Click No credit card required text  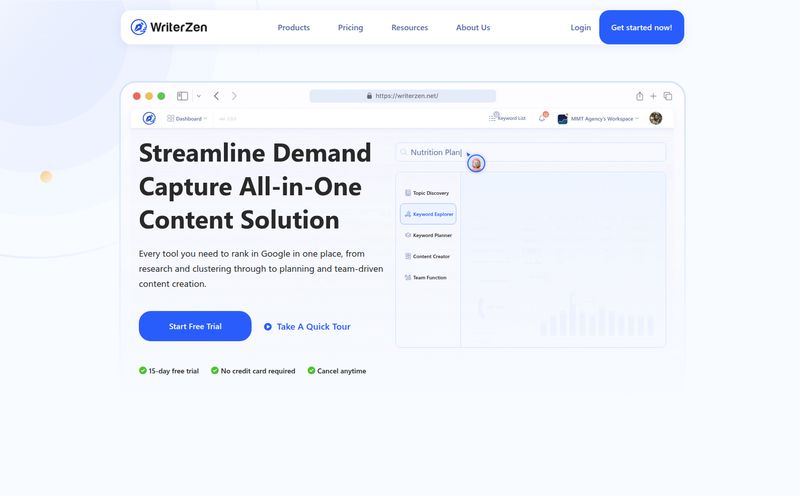[258, 371]
